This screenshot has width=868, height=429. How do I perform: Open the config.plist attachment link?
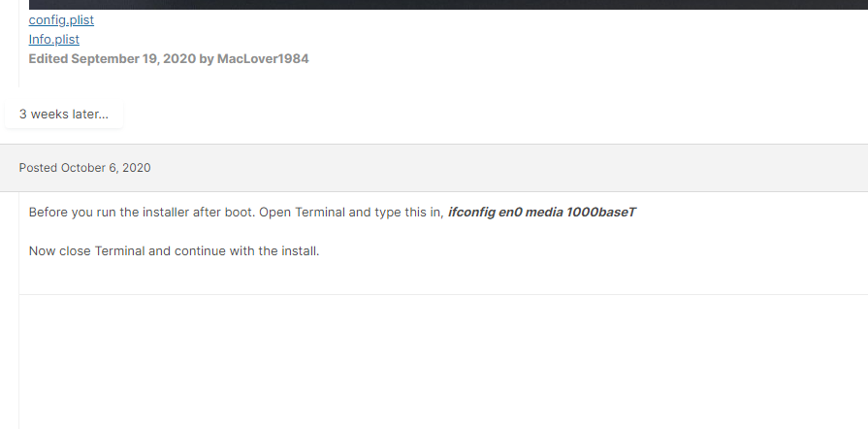coord(61,20)
